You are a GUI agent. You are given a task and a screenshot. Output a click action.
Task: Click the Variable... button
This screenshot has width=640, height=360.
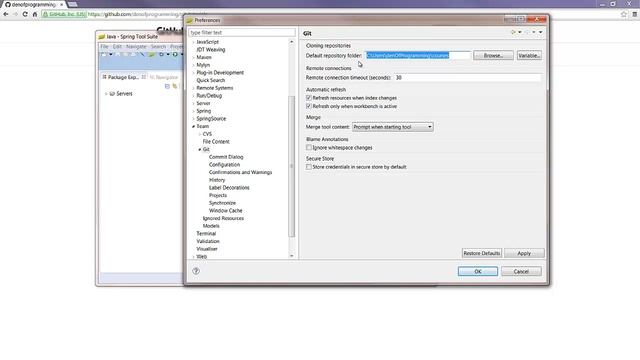pos(529,56)
